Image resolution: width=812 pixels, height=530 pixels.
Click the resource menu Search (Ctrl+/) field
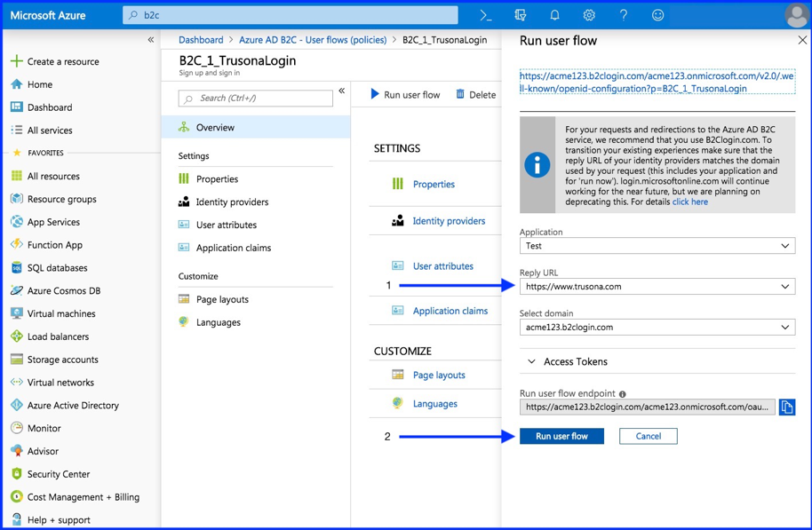pyautogui.click(x=255, y=99)
